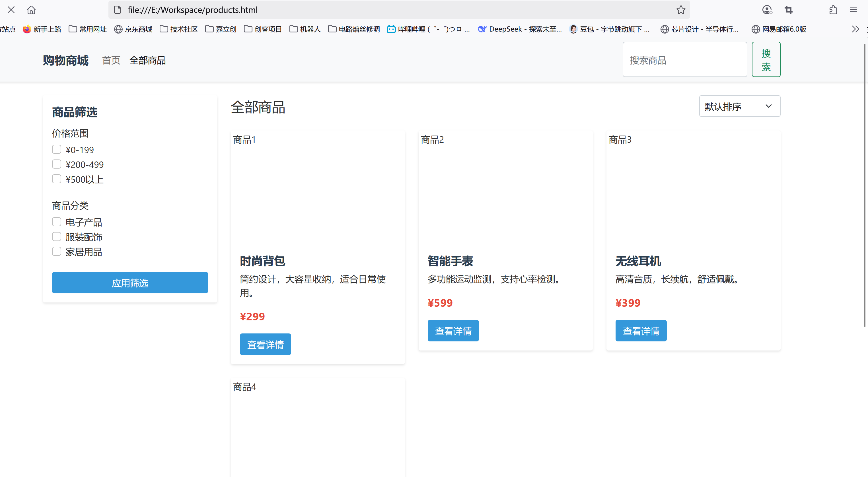Image resolution: width=868 pixels, height=477 pixels.
Task: Open the 哔哩哔哩 bookmark
Action: (x=428, y=29)
